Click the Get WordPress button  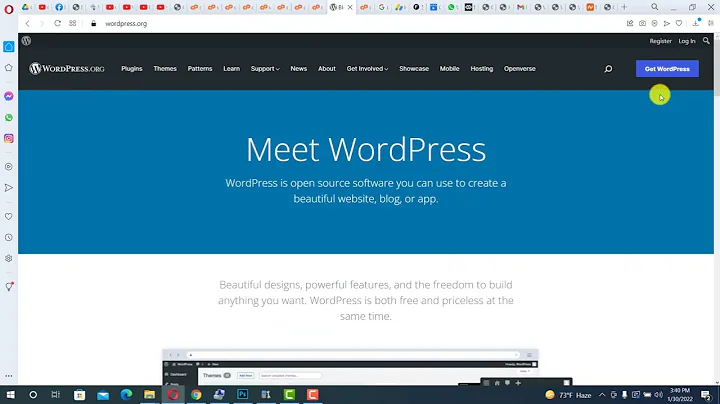click(x=667, y=69)
